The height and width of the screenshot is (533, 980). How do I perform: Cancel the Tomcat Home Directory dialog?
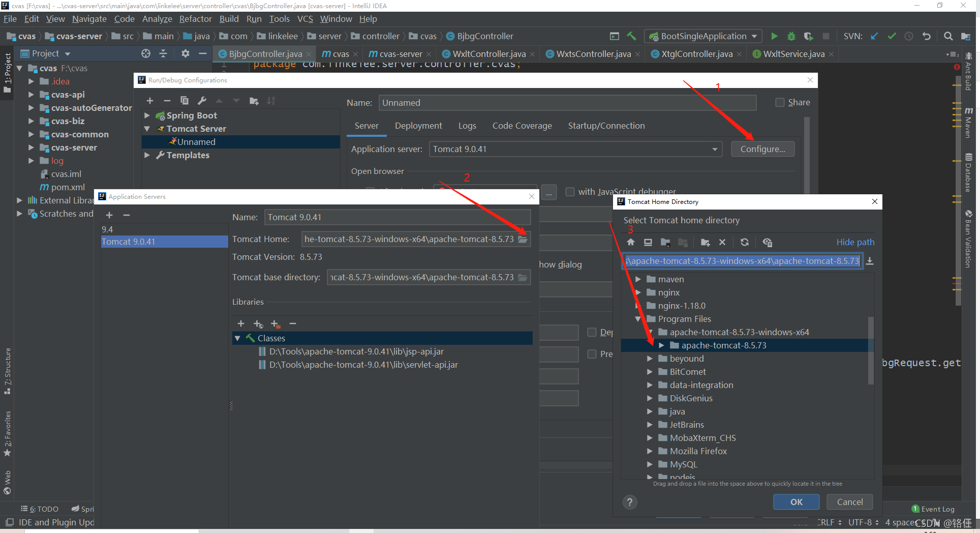[849, 502]
